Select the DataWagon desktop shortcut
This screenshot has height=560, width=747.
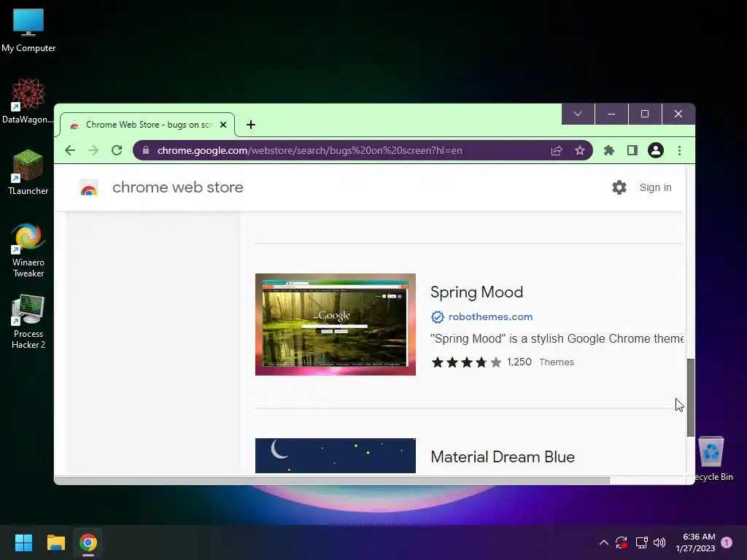(x=28, y=101)
